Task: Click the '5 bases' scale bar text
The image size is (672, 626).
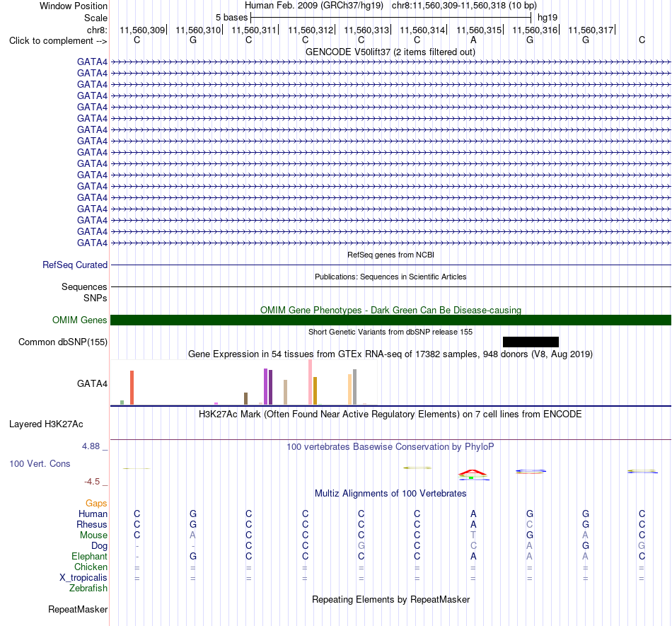Action: [231, 18]
